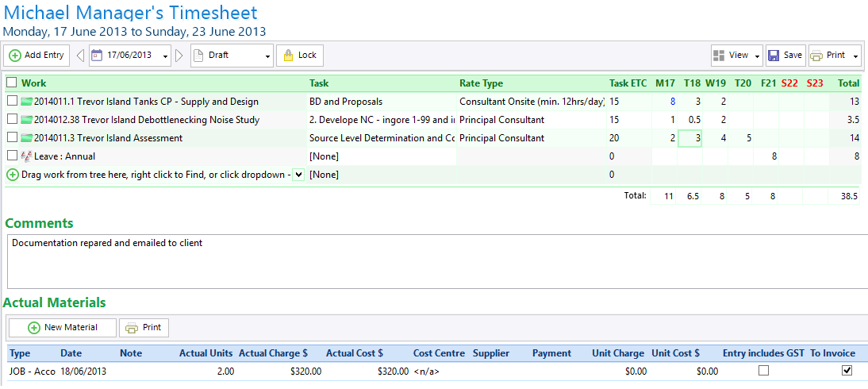Click the calendar icon in date field

tap(97, 56)
